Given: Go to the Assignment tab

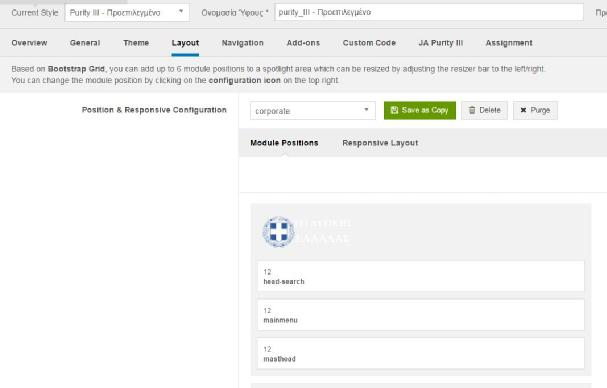Looking at the screenshot, I should point(509,43).
